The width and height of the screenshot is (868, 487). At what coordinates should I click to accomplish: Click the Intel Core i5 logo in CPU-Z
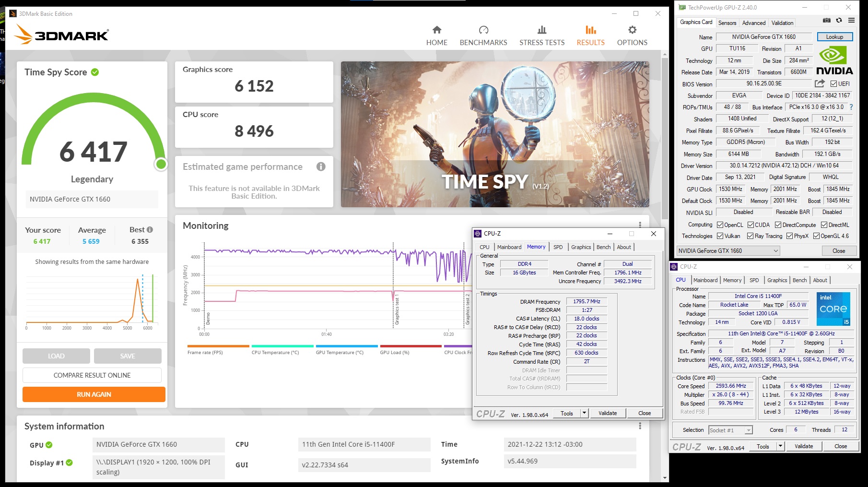point(833,309)
